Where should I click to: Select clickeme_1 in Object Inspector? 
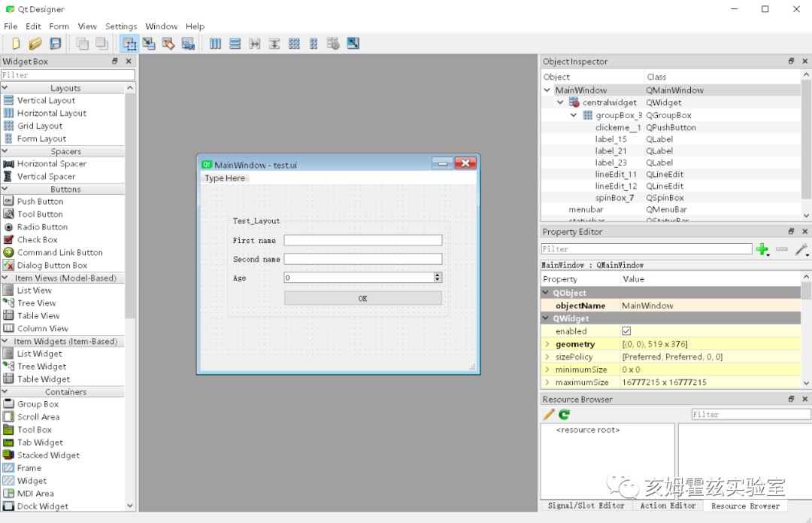pyautogui.click(x=618, y=127)
